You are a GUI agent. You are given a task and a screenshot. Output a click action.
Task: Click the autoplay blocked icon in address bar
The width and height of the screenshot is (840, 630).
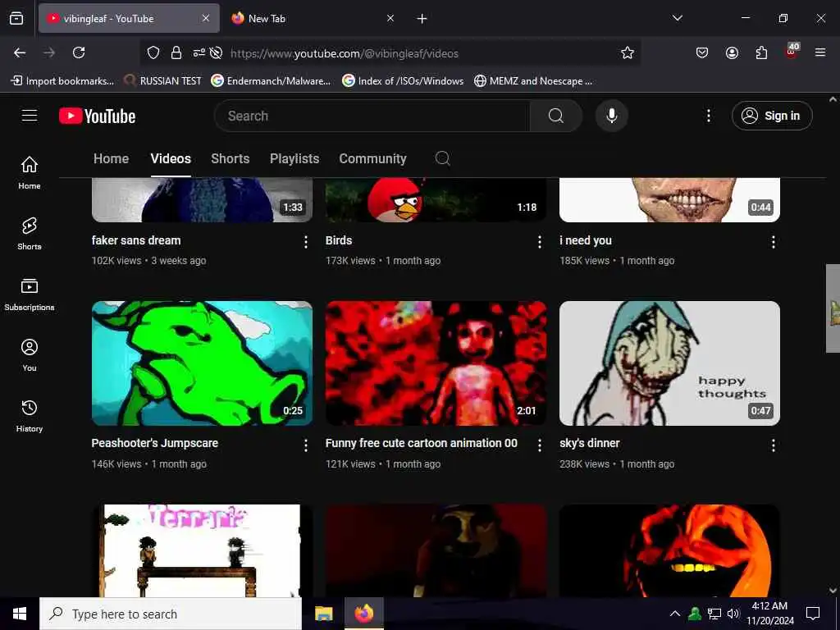(216, 52)
